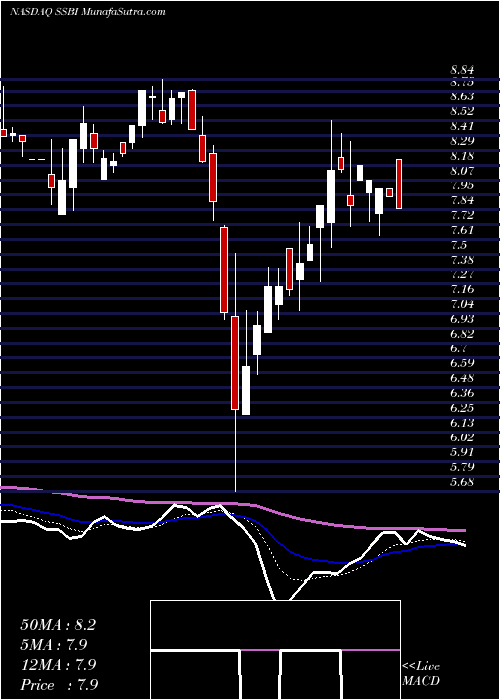Click the 6.13 price axis label
The height and width of the screenshot is (700, 500).
click(x=462, y=422)
